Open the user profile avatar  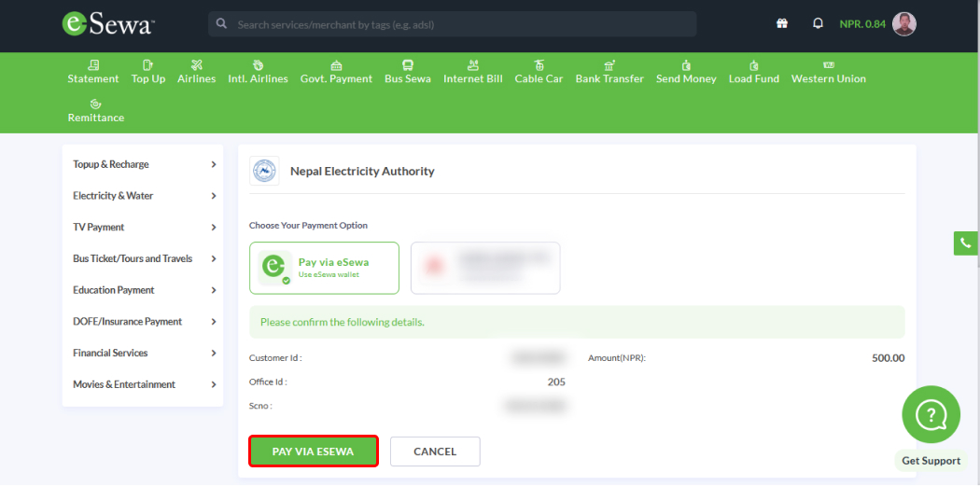(x=904, y=23)
